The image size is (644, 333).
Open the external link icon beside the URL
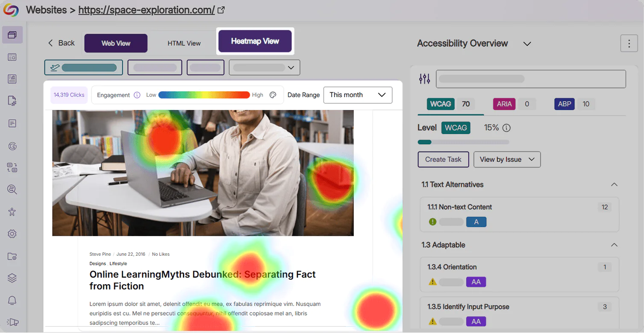pyautogui.click(x=221, y=10)
